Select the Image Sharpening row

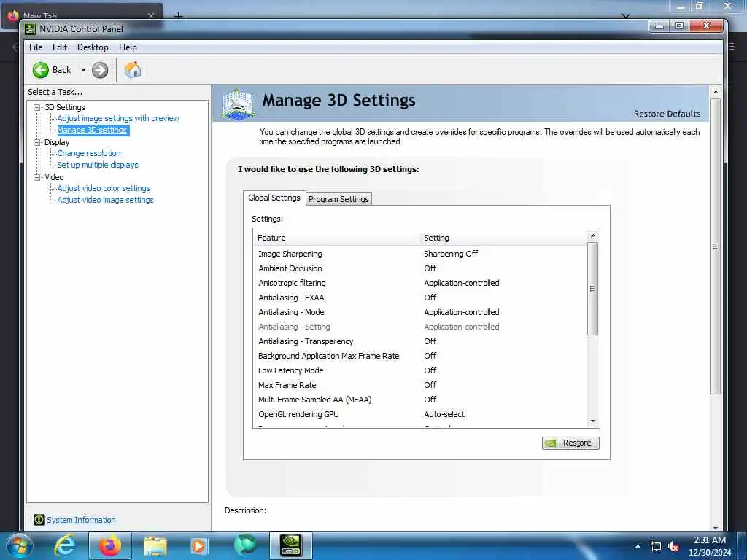click(421, 254)
